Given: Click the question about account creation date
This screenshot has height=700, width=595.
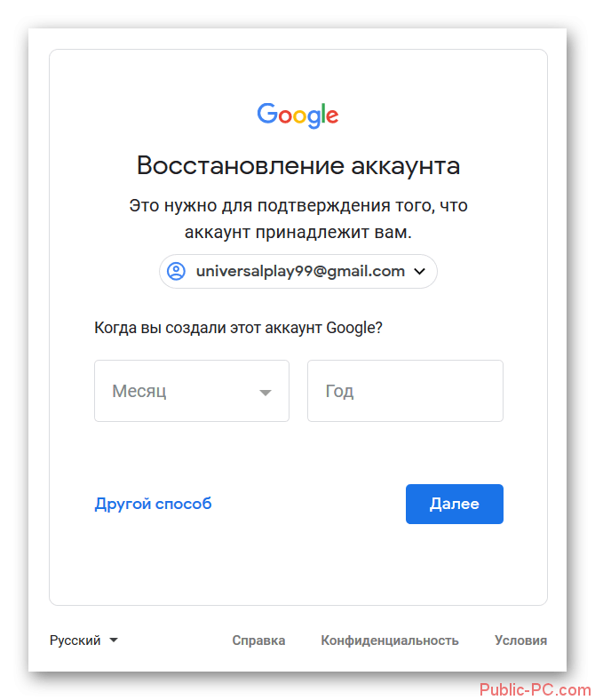Looking at the screenshot, I should 238,328.
